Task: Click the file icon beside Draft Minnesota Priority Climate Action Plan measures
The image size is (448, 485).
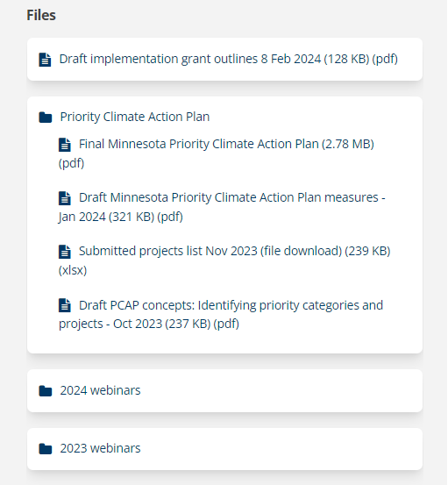Action: pyautogui.click(x=65, y=198)
